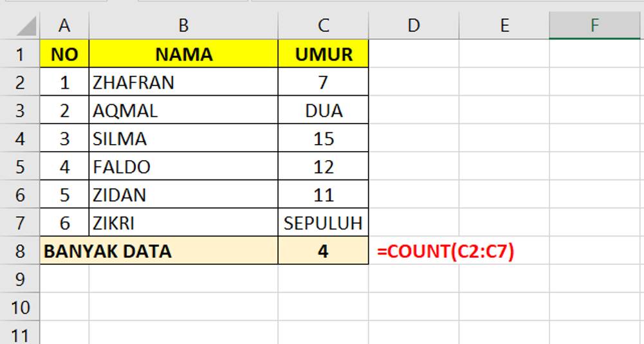644x344 pixels.
Task: Select cell containing FALDO
Action: coord(183,167)
